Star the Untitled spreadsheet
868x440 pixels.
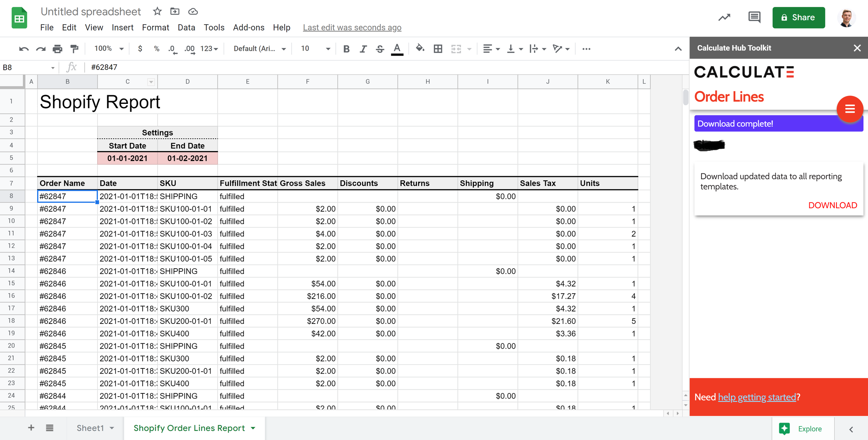click(157, 11)
